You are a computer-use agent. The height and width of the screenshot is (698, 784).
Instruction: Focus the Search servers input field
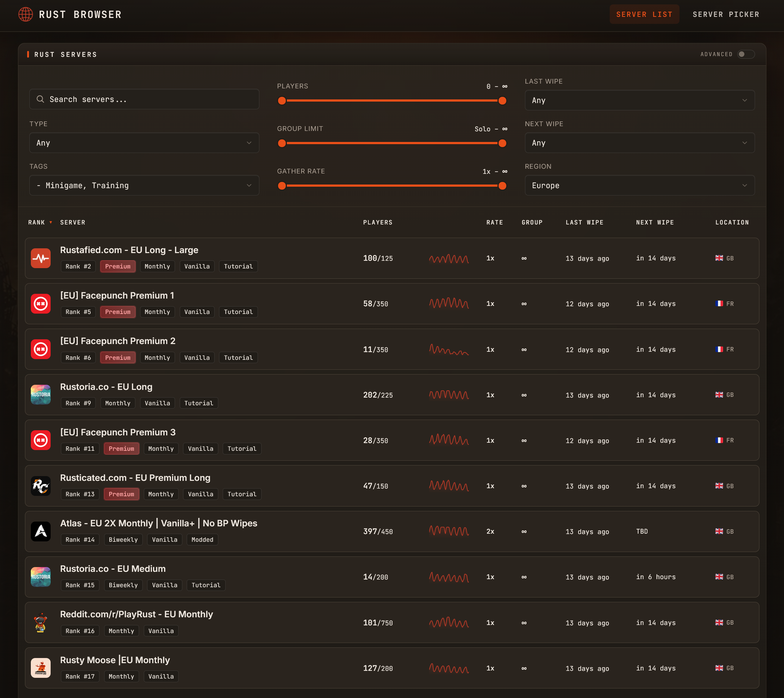(x=144, y=99)
